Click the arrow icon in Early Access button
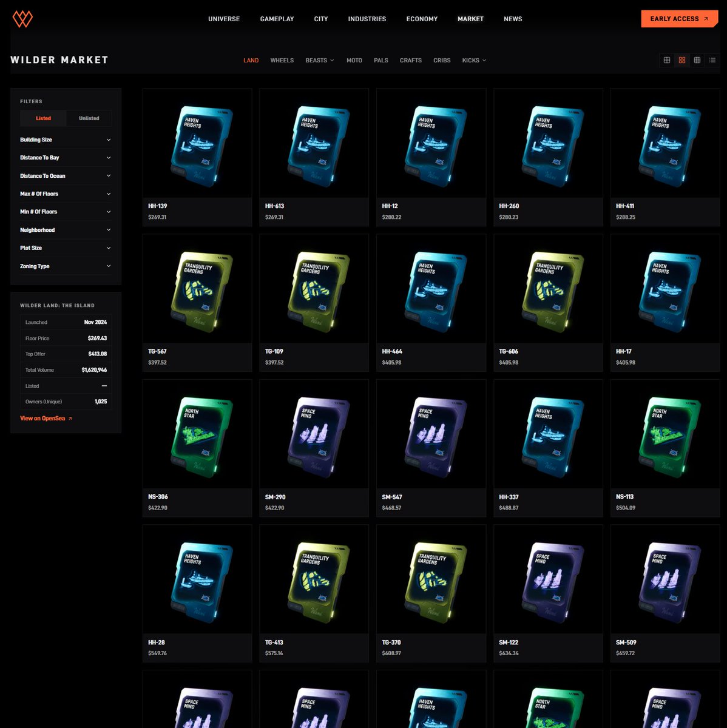 pyautogui.click(x=706, y=19)
